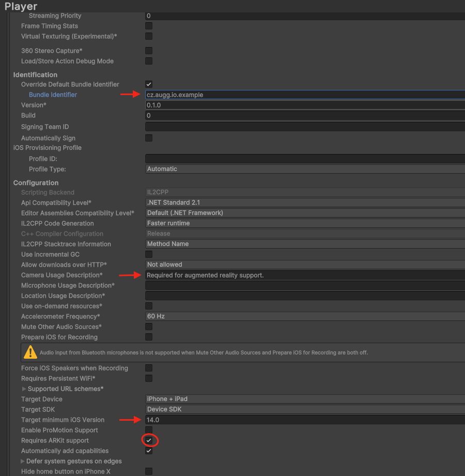The height and width of the screenshot is (476, 465).
Task: Edit the Camera Usage Description field
Action: [x=305, y=275]
